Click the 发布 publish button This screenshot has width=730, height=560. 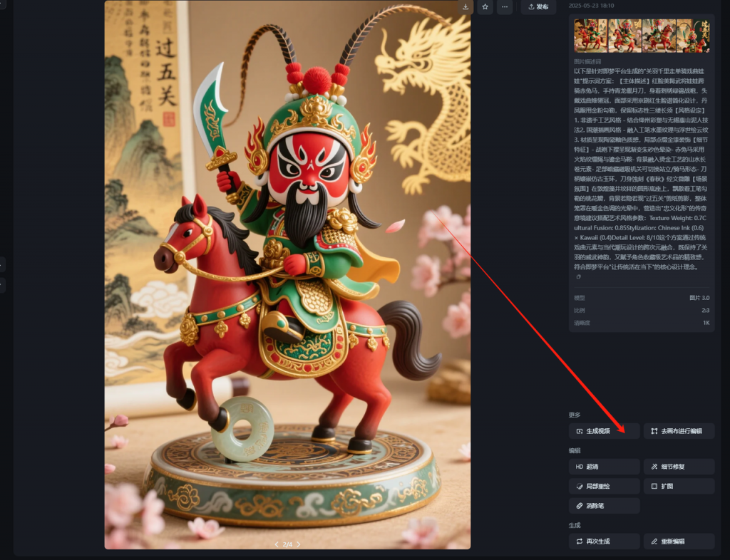point(538,6)
